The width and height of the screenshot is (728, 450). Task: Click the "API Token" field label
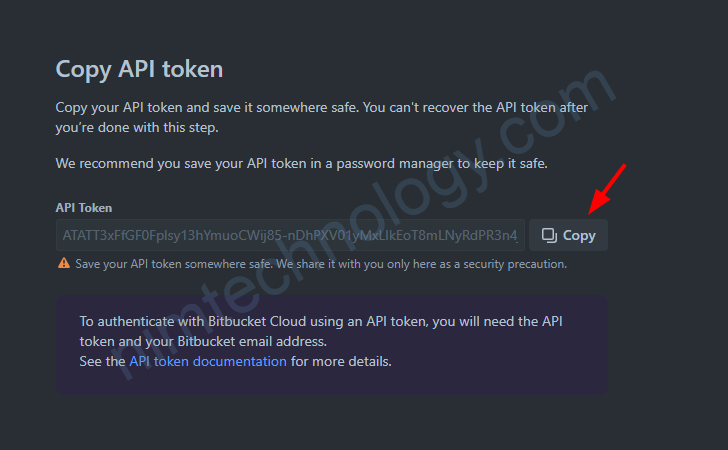click(x=84, y=207)
